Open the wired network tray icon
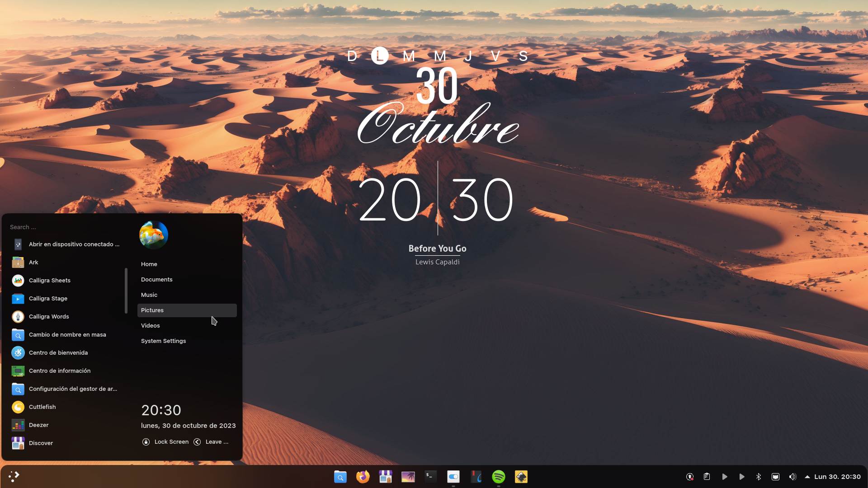 (x=776, y=477)
